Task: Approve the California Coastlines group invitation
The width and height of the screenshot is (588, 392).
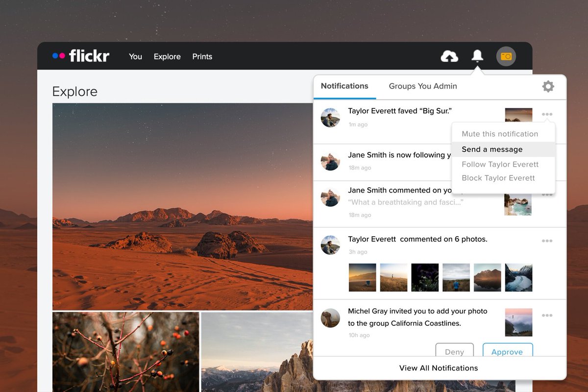Action: [x=508, y=352]
